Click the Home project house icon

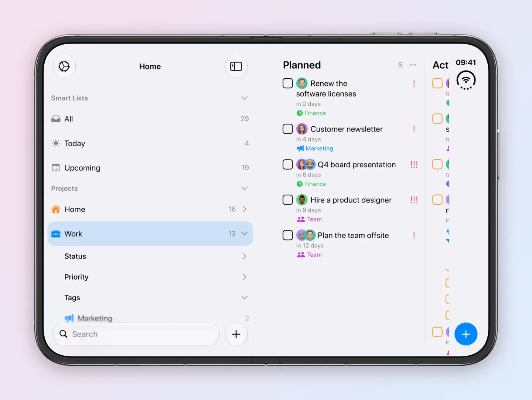click(56, 209)
